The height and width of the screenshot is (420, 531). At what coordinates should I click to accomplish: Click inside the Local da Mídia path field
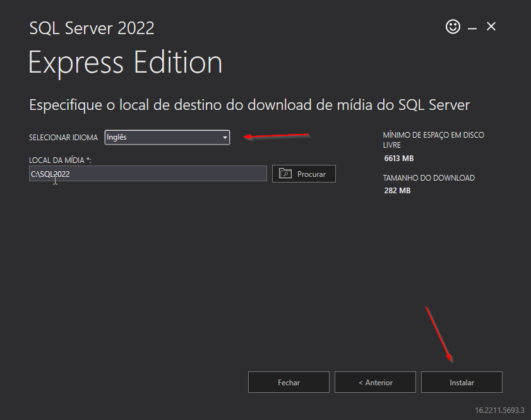148,174
